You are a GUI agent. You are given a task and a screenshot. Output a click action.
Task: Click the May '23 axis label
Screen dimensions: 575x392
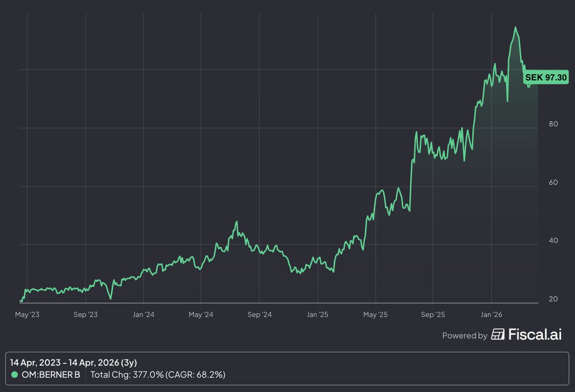pos(28,315)
